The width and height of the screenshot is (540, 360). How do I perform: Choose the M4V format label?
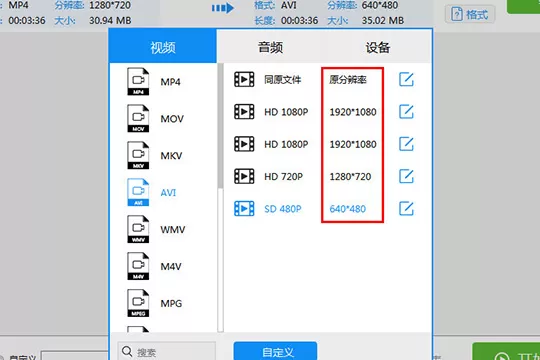171,266
